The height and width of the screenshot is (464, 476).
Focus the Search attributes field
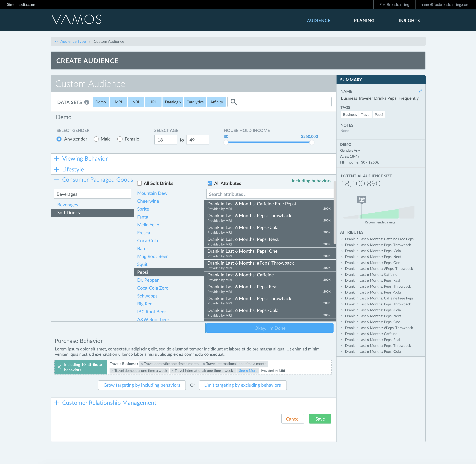(x=270, y=194)
